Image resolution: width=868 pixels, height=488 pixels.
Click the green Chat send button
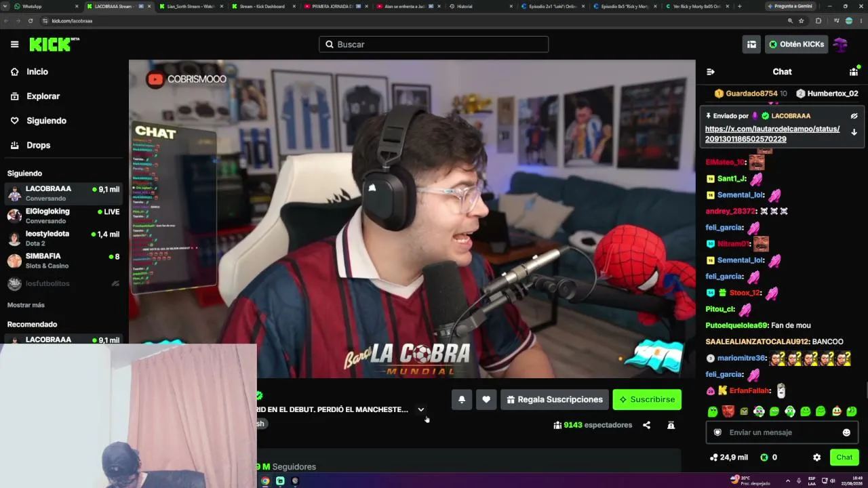(x=844, y=457)
